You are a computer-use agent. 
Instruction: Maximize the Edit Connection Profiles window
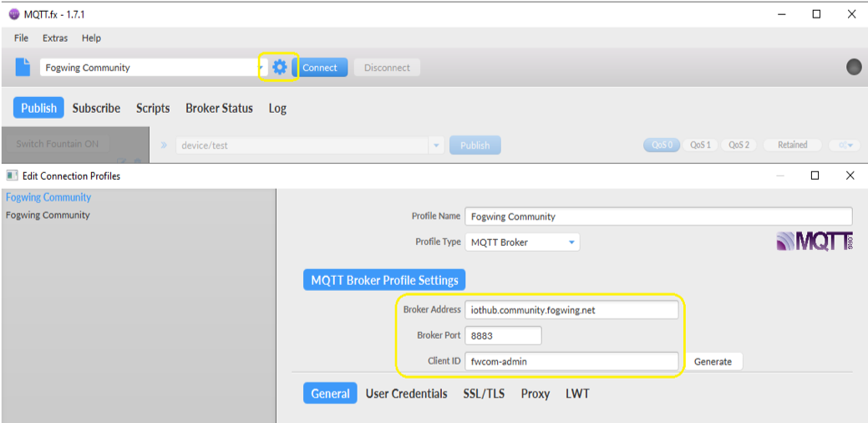click(x=815, y=176)
